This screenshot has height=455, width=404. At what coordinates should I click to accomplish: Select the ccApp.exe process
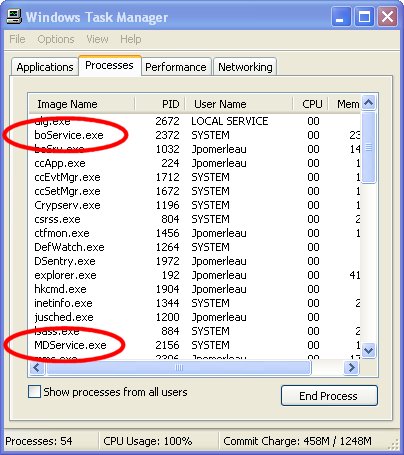[x=60, y=163]
